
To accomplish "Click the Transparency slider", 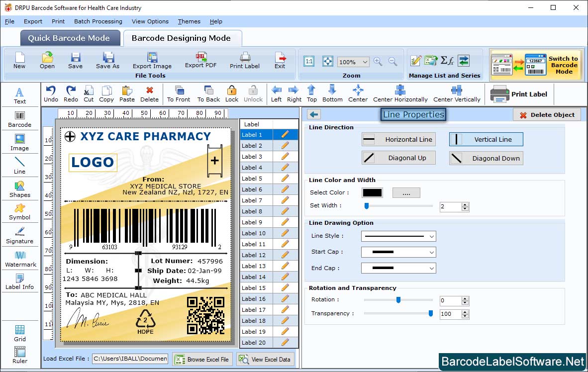I will click(398, 313).
